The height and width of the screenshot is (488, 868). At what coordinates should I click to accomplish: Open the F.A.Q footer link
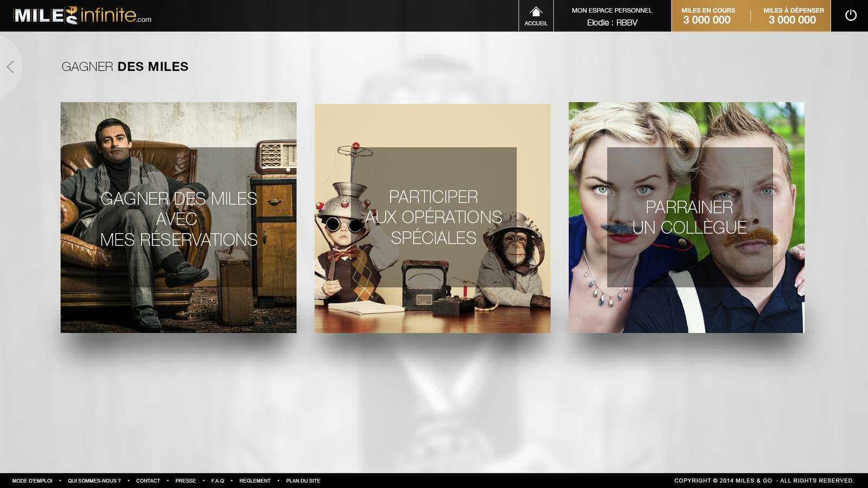point(218,481)
